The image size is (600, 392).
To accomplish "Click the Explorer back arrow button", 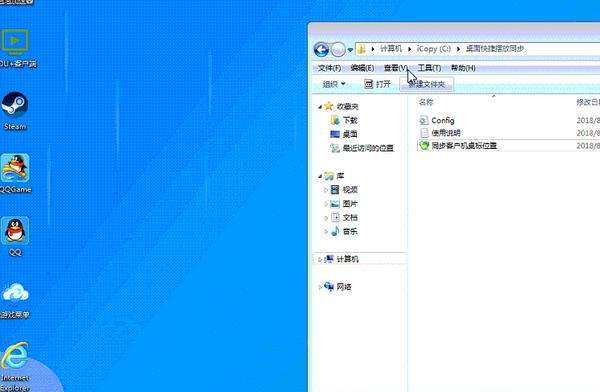I will click(x=321, y=49).
